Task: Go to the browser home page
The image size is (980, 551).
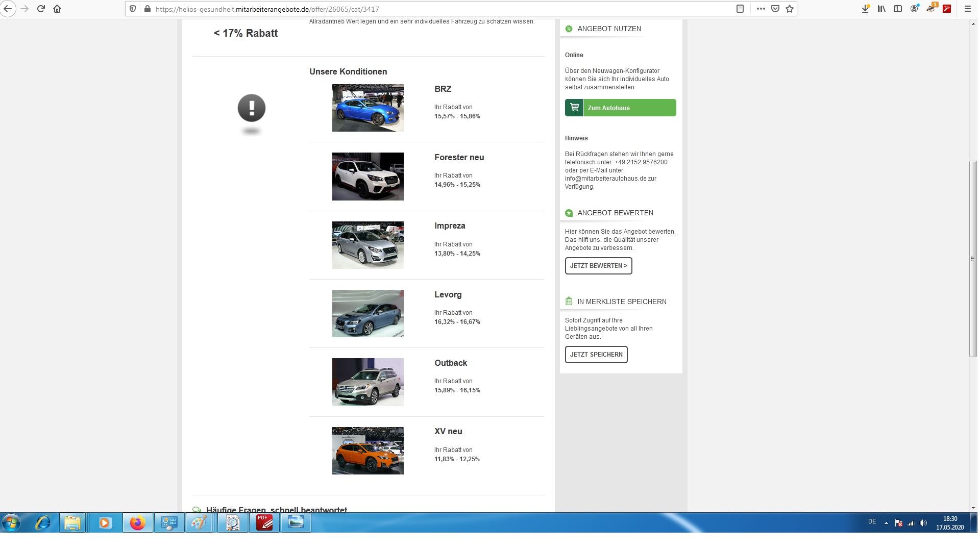Action: pyautogui.click(x=57, y=9)
